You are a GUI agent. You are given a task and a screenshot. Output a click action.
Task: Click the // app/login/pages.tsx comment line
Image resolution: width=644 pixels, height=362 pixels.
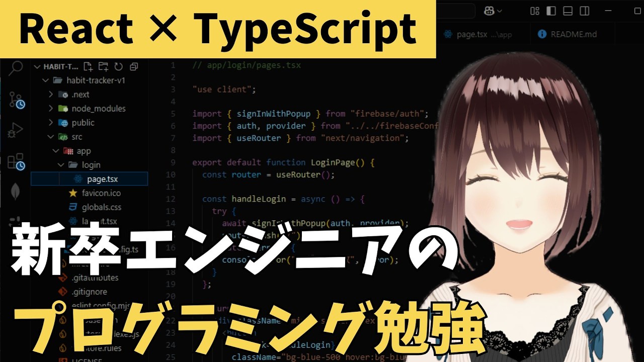pos(247,65)
